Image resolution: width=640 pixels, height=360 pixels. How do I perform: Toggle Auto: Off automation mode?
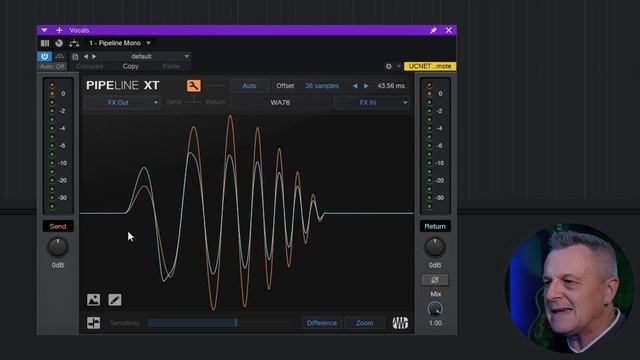52,67
